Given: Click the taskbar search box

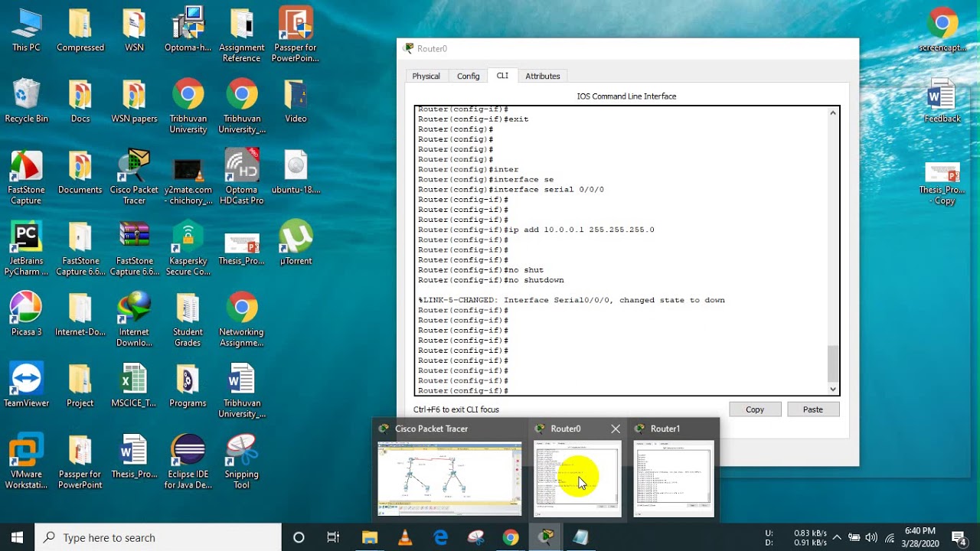Looking at the screenshot, I should click(x=158, y=537).
